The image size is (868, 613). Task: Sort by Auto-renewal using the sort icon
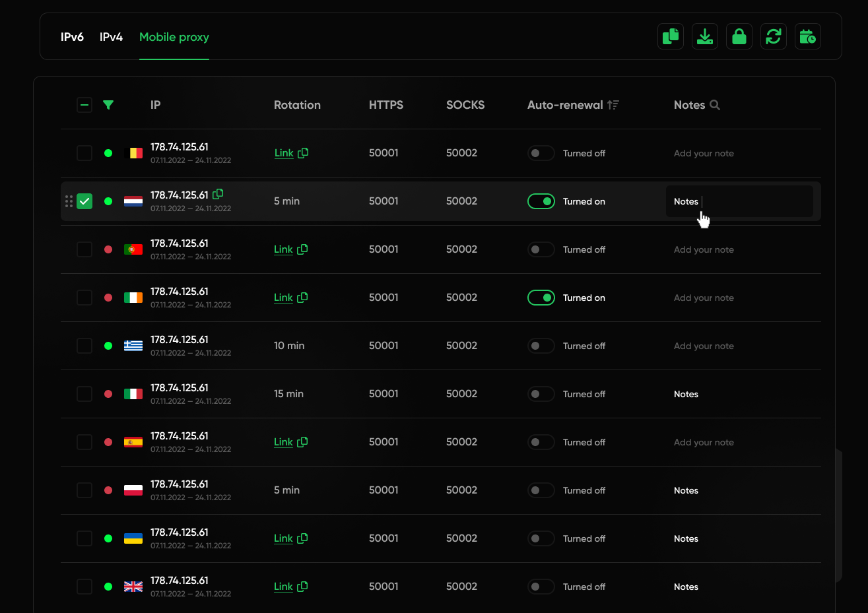point(613,105)
